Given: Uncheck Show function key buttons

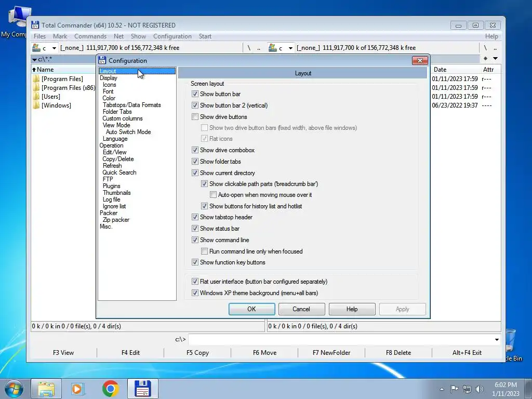Looking at the screenshot, I should [x=195, y=262].
